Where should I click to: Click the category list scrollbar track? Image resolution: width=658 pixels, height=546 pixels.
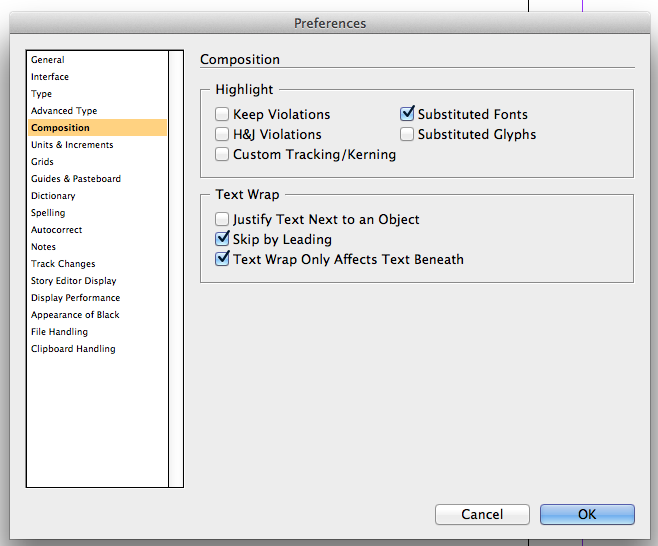[x=176, y=269]
